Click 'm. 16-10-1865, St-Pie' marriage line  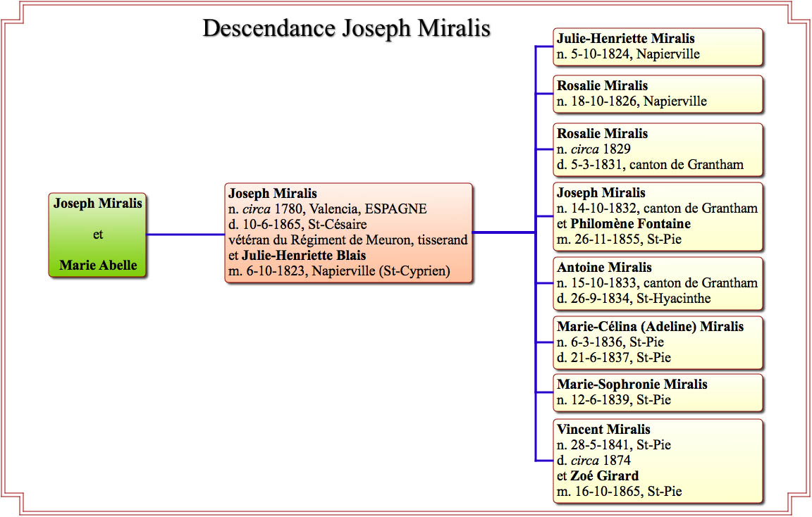point(619,492)
